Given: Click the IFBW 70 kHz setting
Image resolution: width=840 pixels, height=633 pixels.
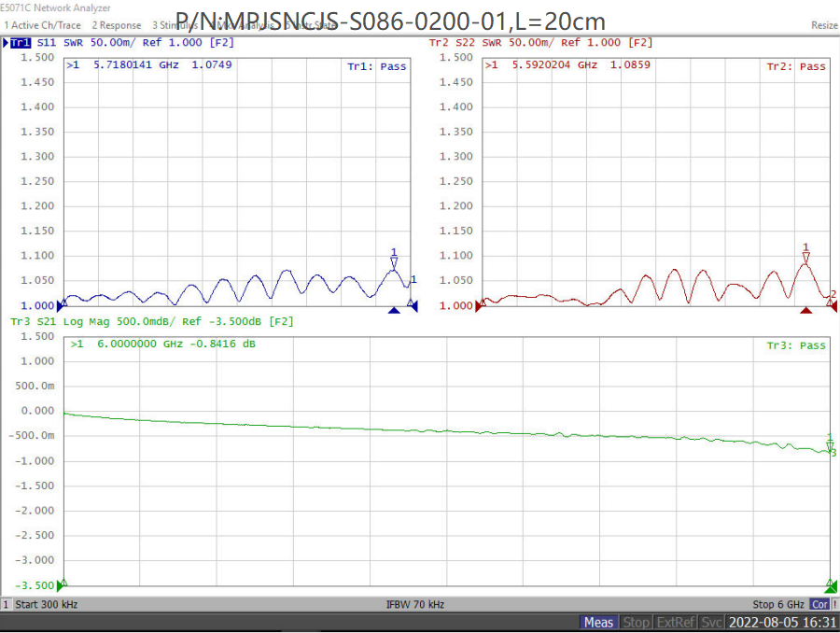Looking at the screenshot, I should [x=415, y=605].
